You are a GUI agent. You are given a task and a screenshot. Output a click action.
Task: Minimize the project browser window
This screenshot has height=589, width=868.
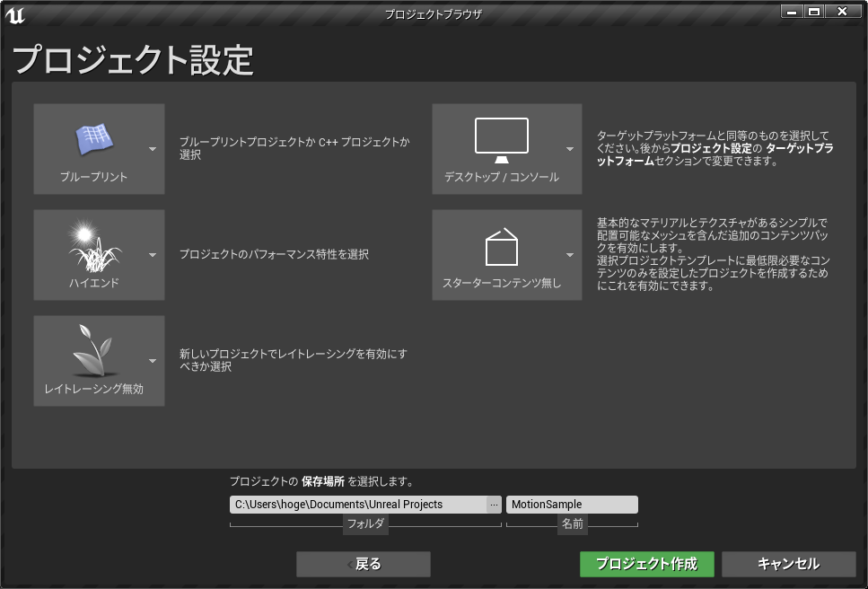tap(793, 11)
